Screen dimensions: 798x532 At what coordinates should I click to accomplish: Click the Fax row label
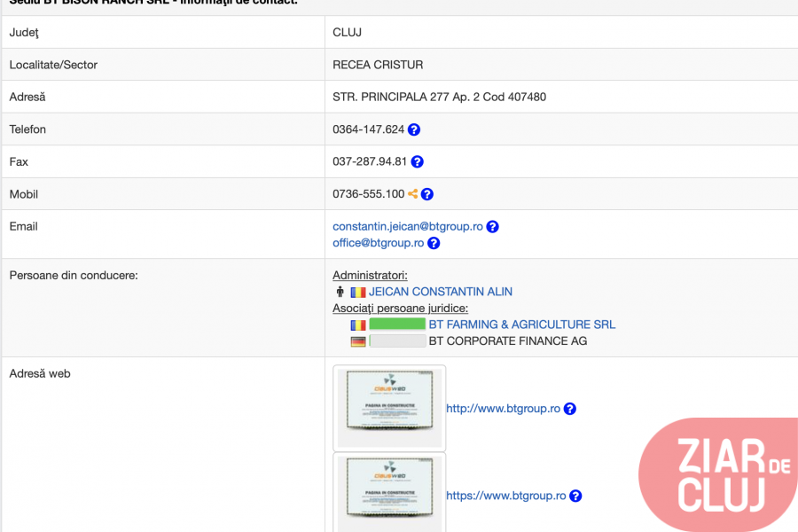click(19, 162)
